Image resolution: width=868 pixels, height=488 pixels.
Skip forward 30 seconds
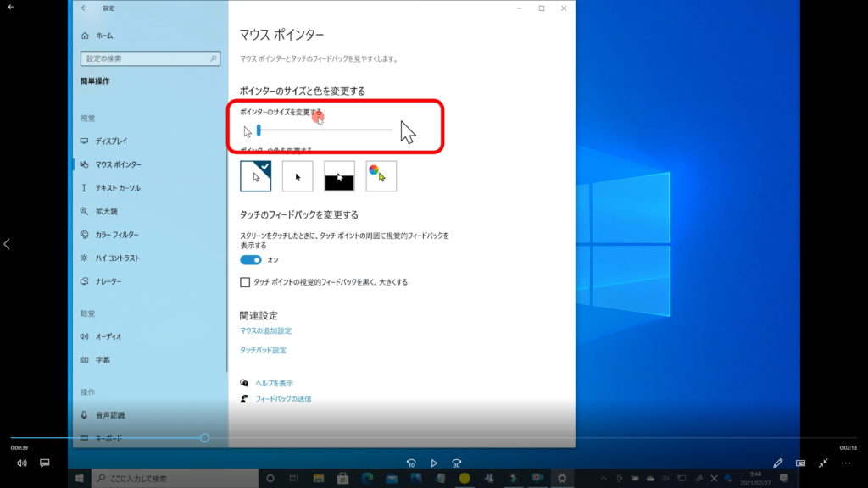(x=457, y=463)
